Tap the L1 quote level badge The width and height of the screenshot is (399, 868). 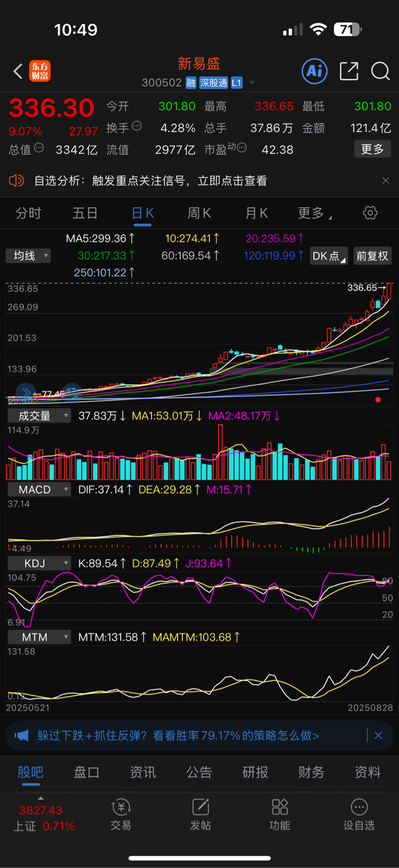tap(236, 83)
